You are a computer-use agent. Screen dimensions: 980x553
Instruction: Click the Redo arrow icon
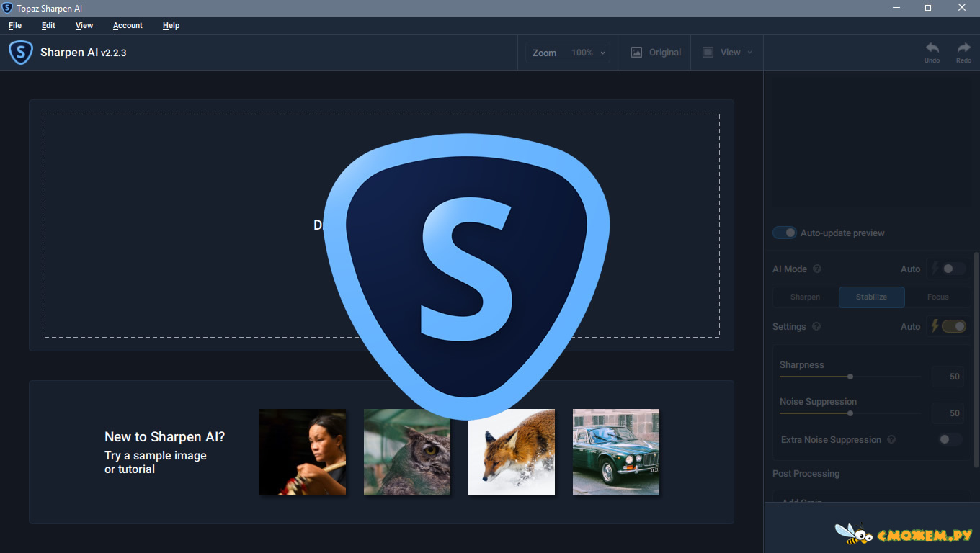click(x=963, y=48)
